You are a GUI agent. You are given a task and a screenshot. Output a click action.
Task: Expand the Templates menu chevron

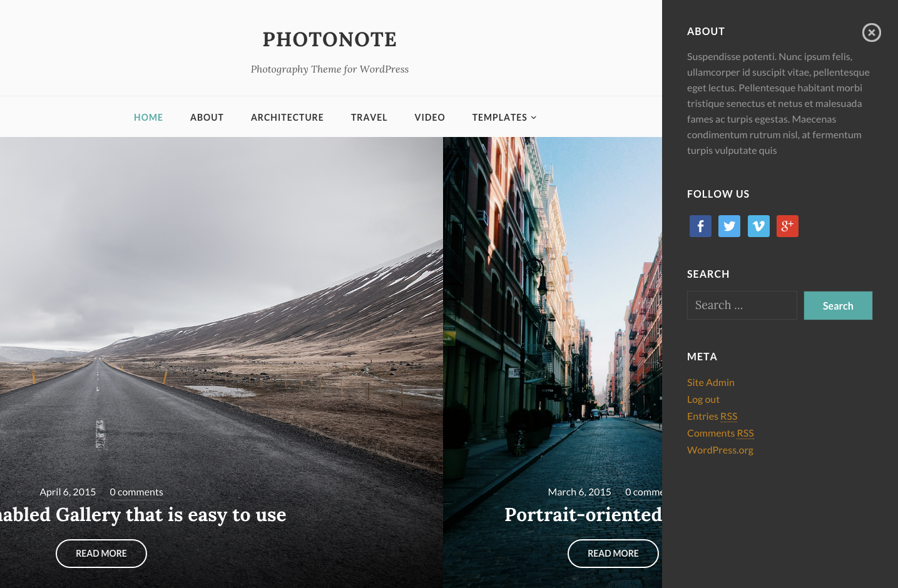tap(534, 118)
